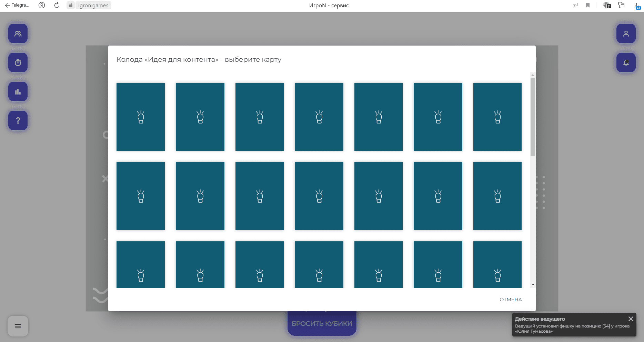Click the card list scrollbar down arrow
The image size is (644, 342).
pos(533,285)
